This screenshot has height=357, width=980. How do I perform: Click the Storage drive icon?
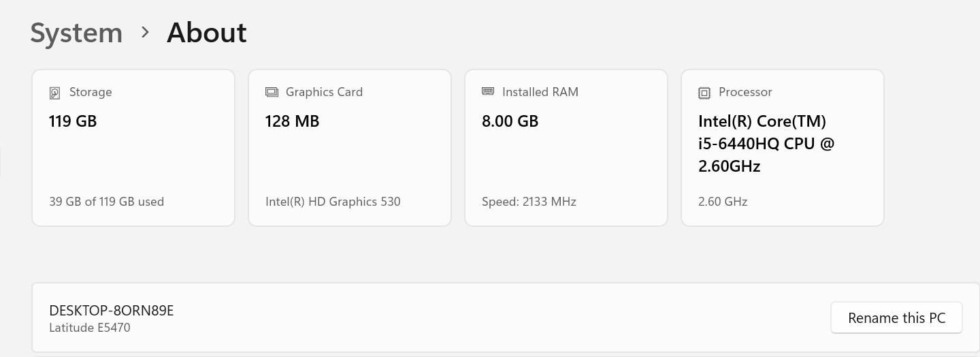[55, 93]
